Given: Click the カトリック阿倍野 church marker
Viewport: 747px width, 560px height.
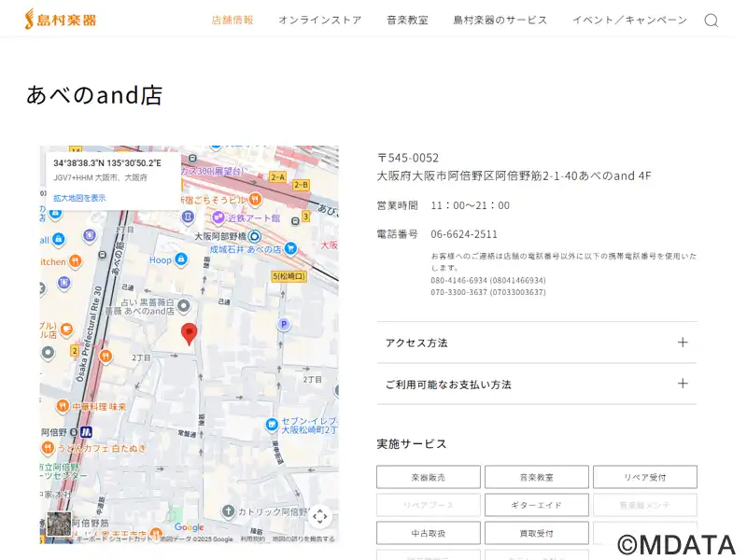Looking at the screenshot, I should [228, 511].
